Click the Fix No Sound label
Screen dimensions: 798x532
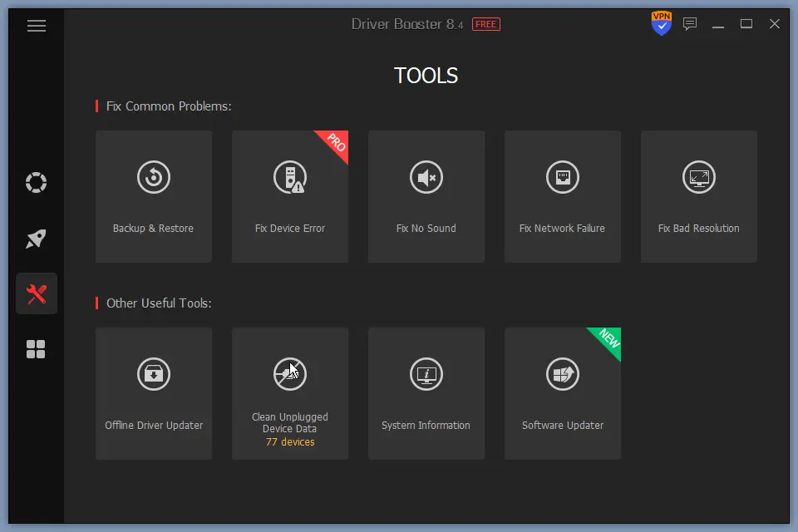click(426, 228)
